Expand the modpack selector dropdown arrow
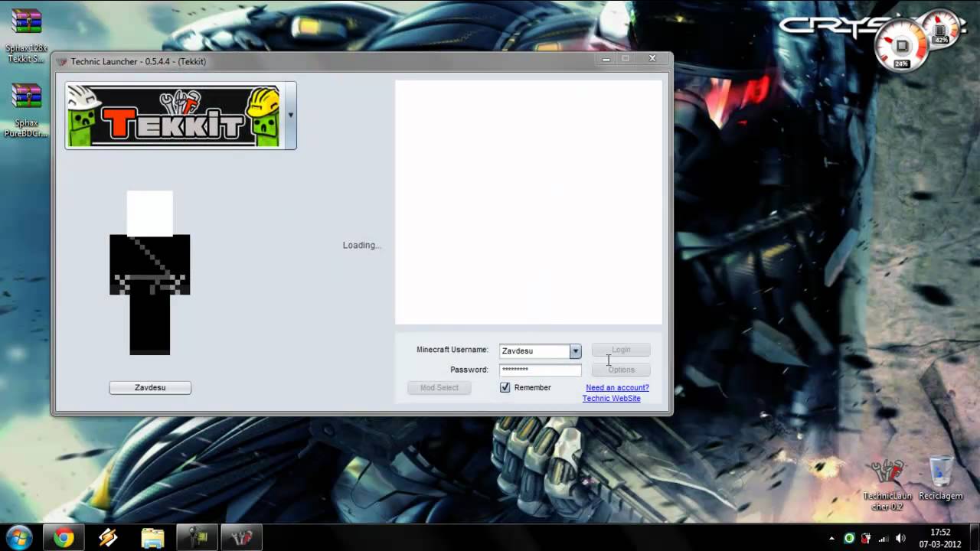The image size is (980, 551). (x=290, y=116)
